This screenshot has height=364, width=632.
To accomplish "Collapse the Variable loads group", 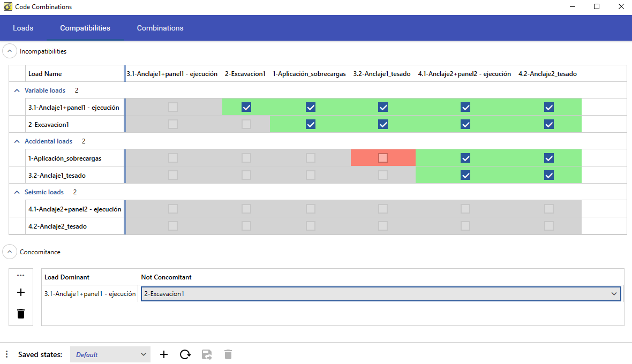I will click(x=16, y=90).
